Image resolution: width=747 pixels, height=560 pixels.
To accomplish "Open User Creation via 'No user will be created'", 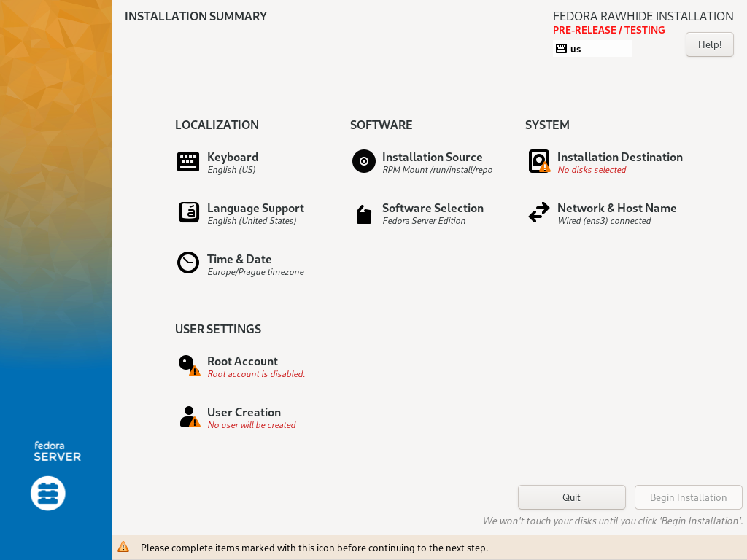I will (x=251, y=425).
